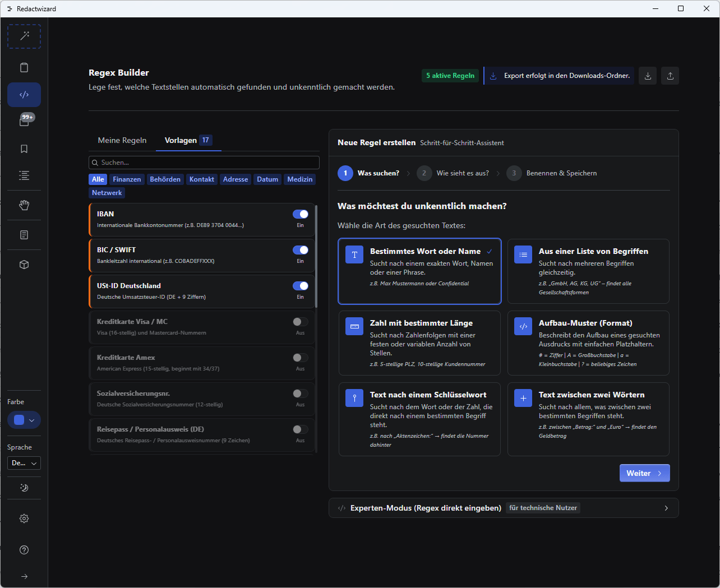This screenshot has height=588, width=720.
Task: Click the step 2 circle in the assistant
Action: (x=424, y=173)
